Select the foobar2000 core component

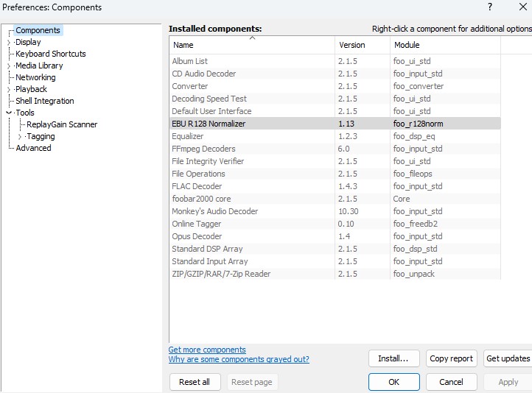pyautogui.click(x=335, y=199)
